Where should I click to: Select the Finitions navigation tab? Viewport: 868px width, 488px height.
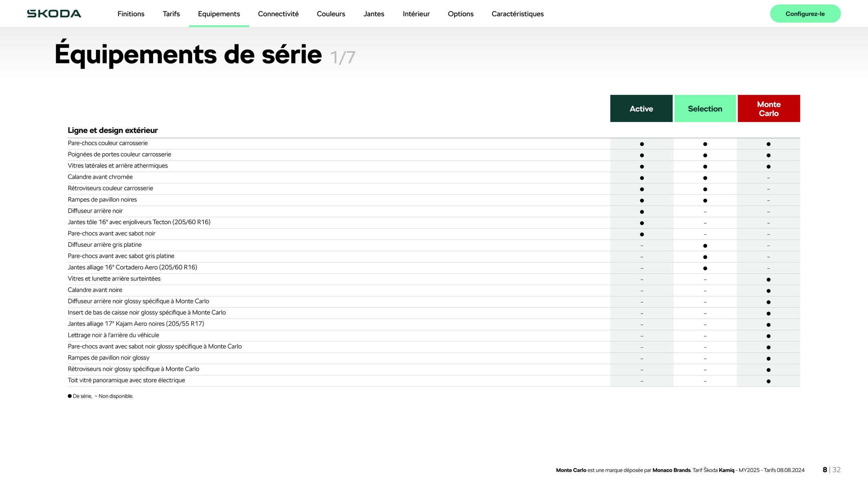pyautogui.click(x=131, y=14)
